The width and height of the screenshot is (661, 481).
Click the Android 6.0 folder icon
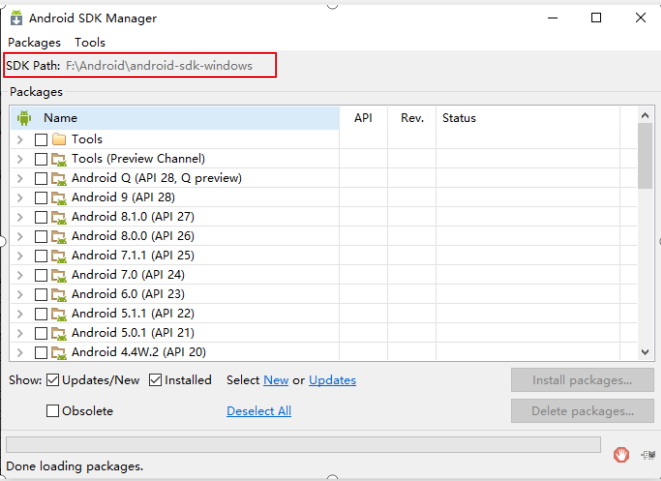59,295
